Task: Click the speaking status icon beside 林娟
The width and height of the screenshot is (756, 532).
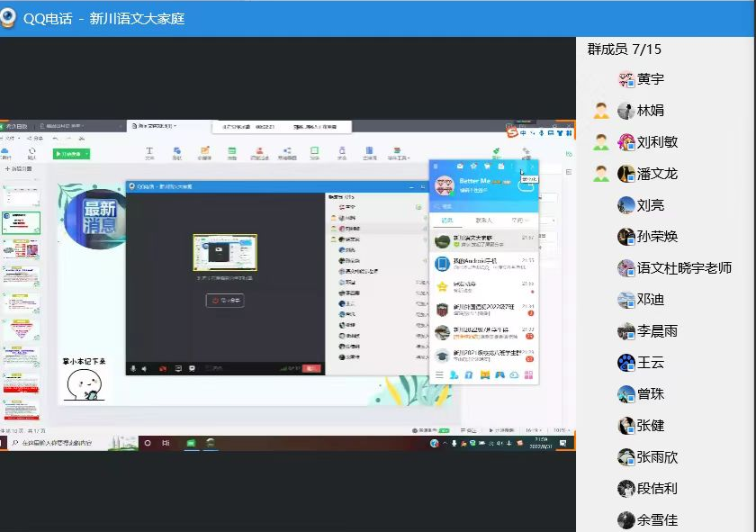Action: (601, 111)
